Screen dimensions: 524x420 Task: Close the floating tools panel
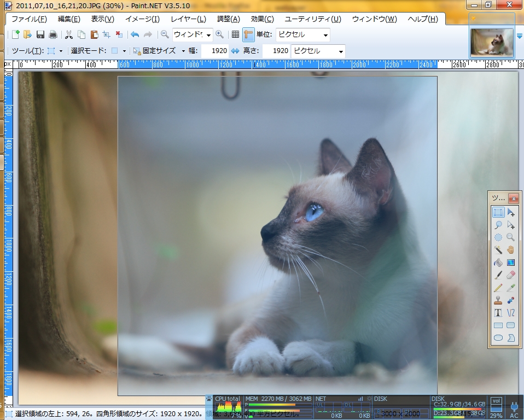pos(513,199)
